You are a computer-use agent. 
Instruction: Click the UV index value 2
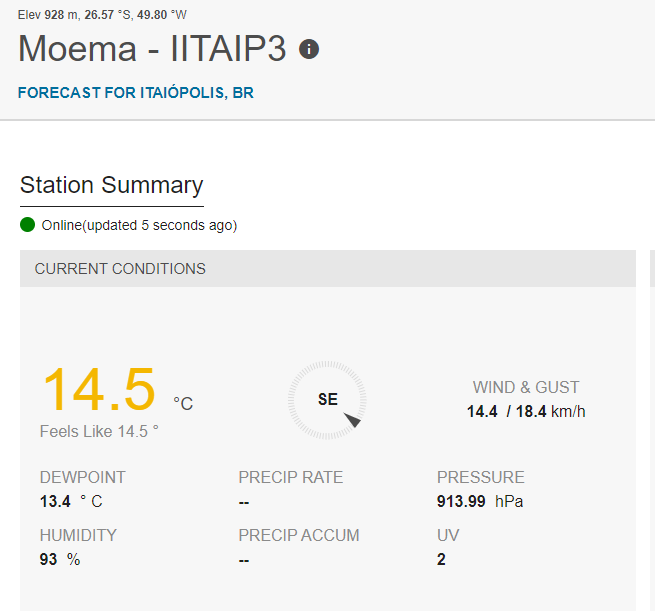pyautogui.click(x=441, y=559)
